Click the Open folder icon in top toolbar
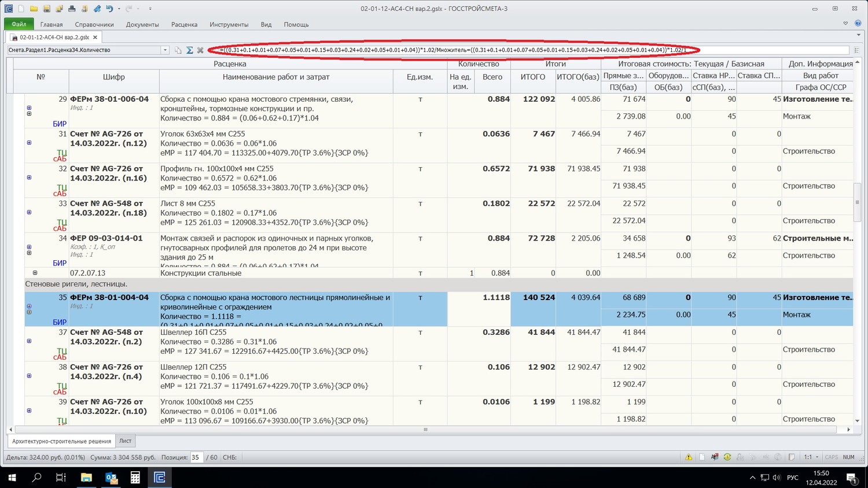This screenshot has width=868, height=488. tap(34, 9)
